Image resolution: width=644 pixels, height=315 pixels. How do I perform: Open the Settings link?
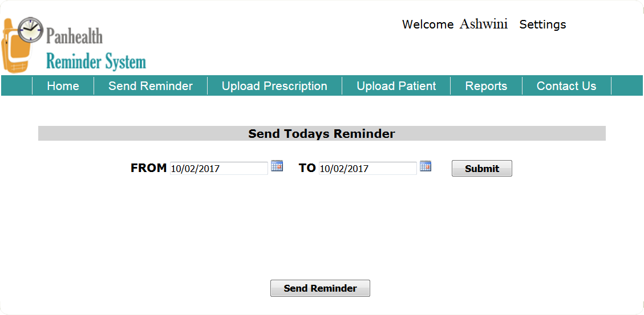pos(542,24)
